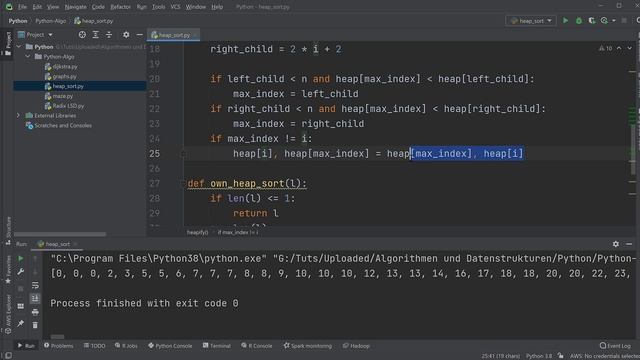This screenshot has width=640, height=360.
Task: Click the Locate (select opened file) target icon
Action: click(82, 35)
